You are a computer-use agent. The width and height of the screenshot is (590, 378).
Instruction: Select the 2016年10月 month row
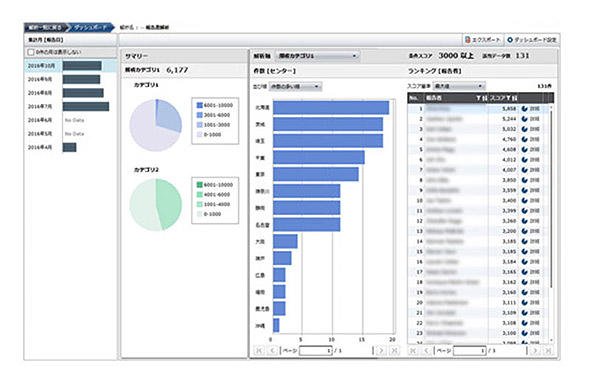tap(71, 66)
